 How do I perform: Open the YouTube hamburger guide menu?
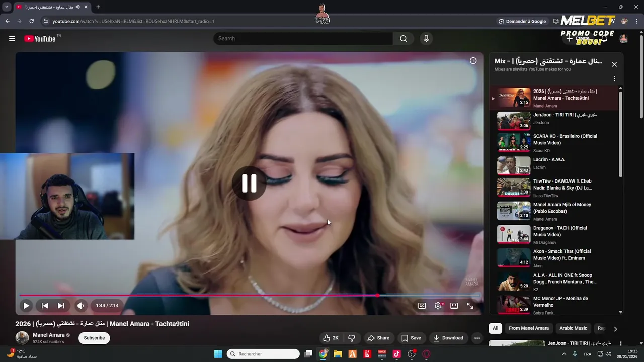[x=12, y=39]
